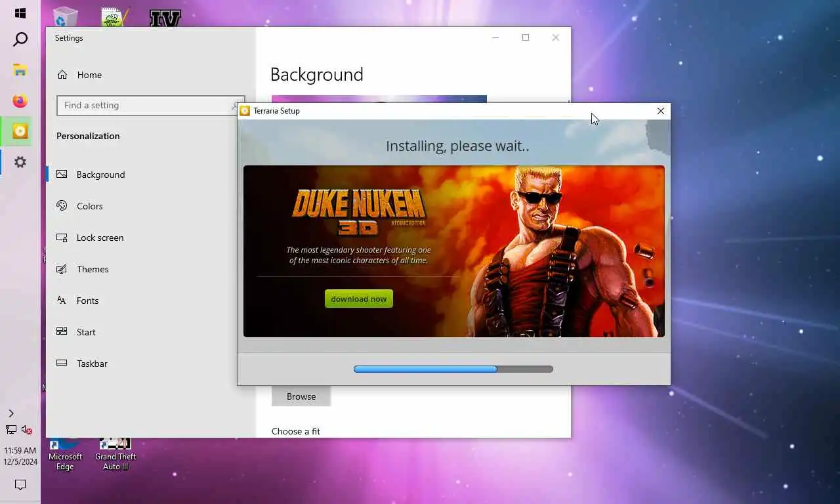Open File Explorer from the taskbar
This screenshot has height=504, width=840.
(x=20, y=70)
